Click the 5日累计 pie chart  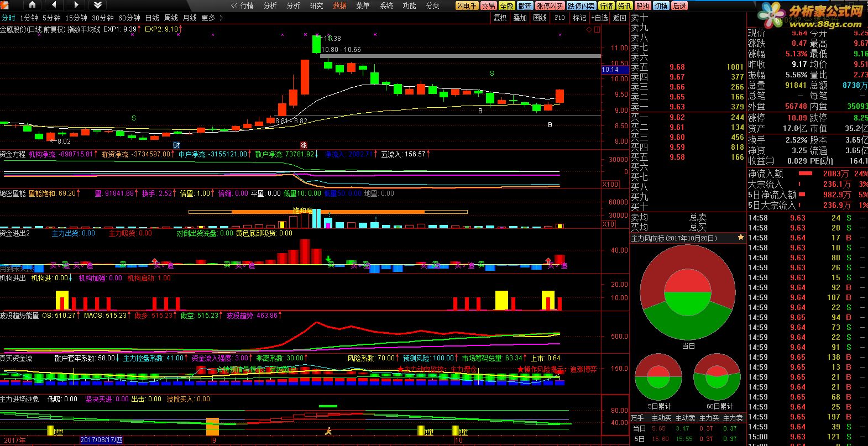(x=658, y=377)
